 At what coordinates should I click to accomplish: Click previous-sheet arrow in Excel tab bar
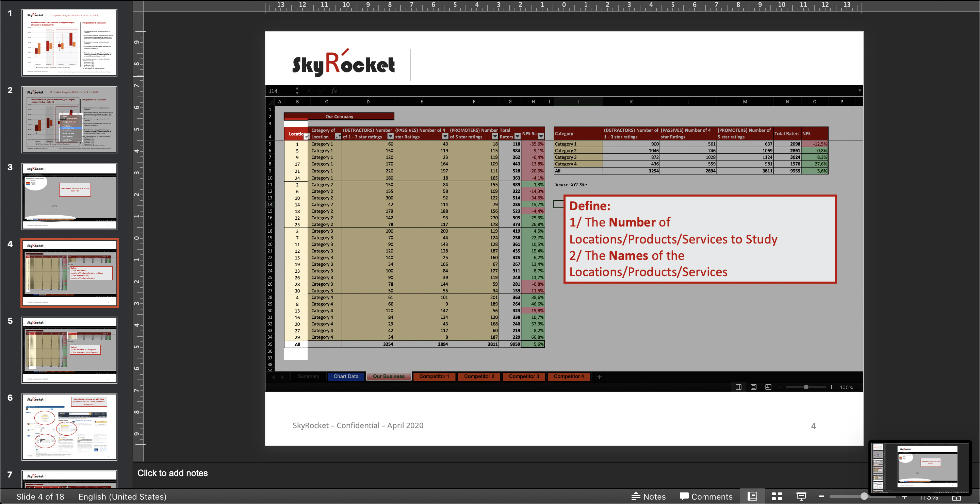click(x=273, y=377)
